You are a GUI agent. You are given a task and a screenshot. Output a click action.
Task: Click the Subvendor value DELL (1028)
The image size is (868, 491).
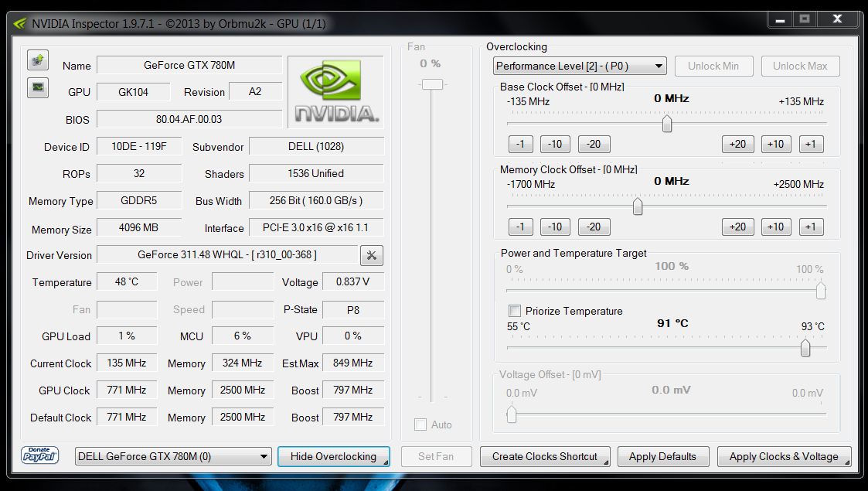pyautogui.click(x=316, y=146)
